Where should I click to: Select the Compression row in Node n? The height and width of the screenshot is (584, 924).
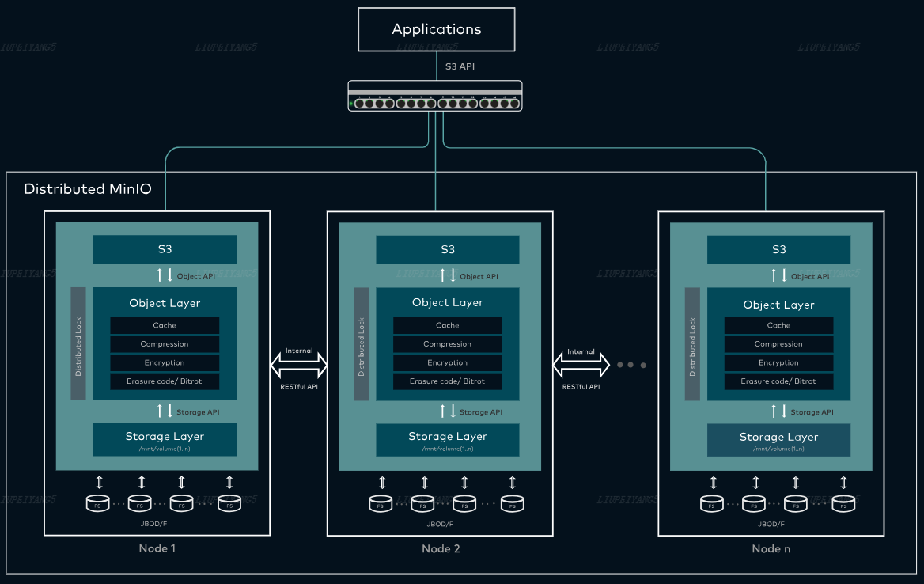click(x=778, y=344)
